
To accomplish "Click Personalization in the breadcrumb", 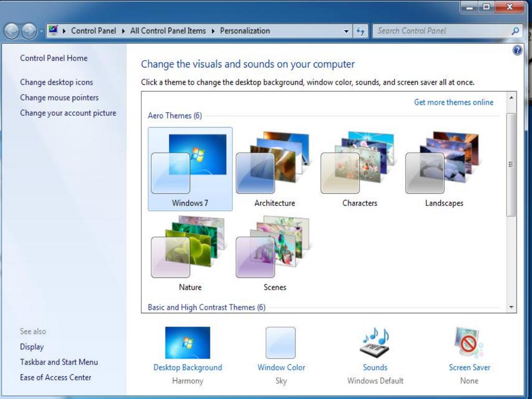I will [x=245, y=31].
